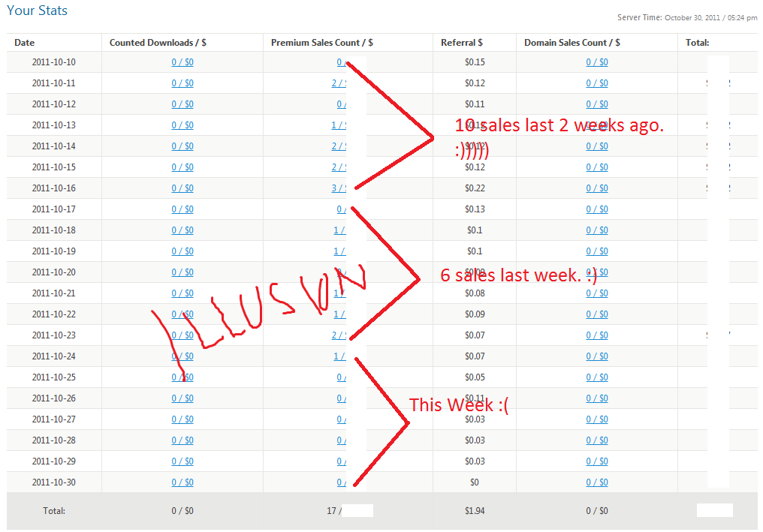This screenshot has height=532, width=763.
Task: Open premium sales link for 2011-10-11
Action: (x=339, y=83)
